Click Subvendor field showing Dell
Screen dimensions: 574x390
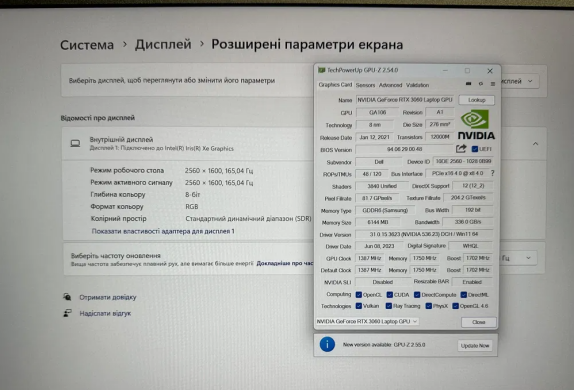(379, 161)
